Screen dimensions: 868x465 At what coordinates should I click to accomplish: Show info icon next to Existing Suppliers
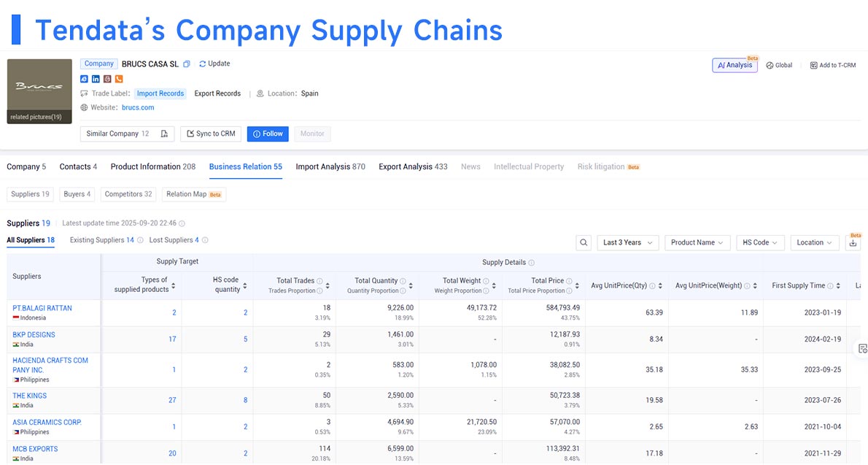[140, 240]
